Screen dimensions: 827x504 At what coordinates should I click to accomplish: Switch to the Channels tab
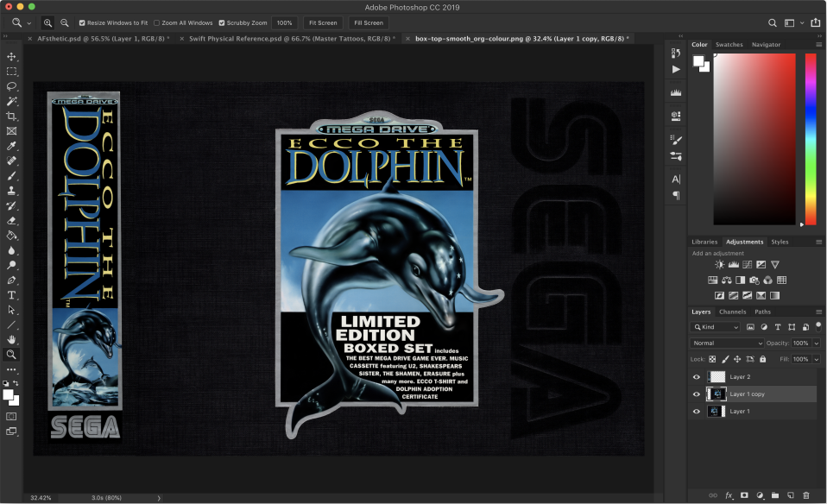pos(732,312)
